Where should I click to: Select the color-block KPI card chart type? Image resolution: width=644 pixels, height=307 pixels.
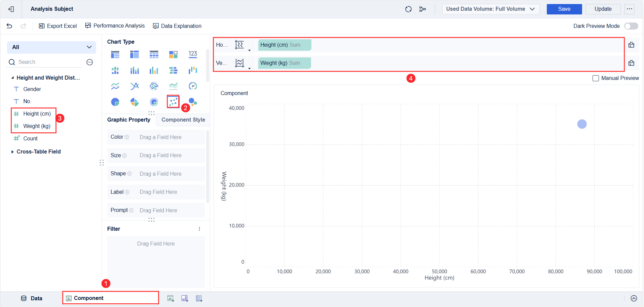(x=173, y=54)
